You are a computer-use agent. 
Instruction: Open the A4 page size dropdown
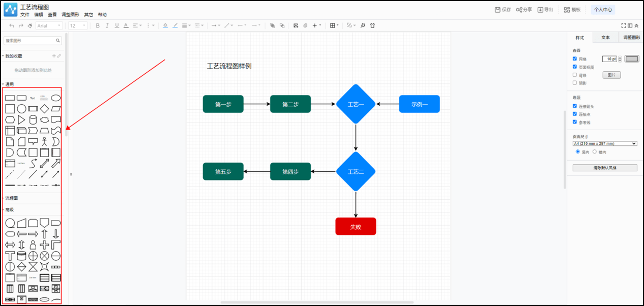[x=605, y=144]
